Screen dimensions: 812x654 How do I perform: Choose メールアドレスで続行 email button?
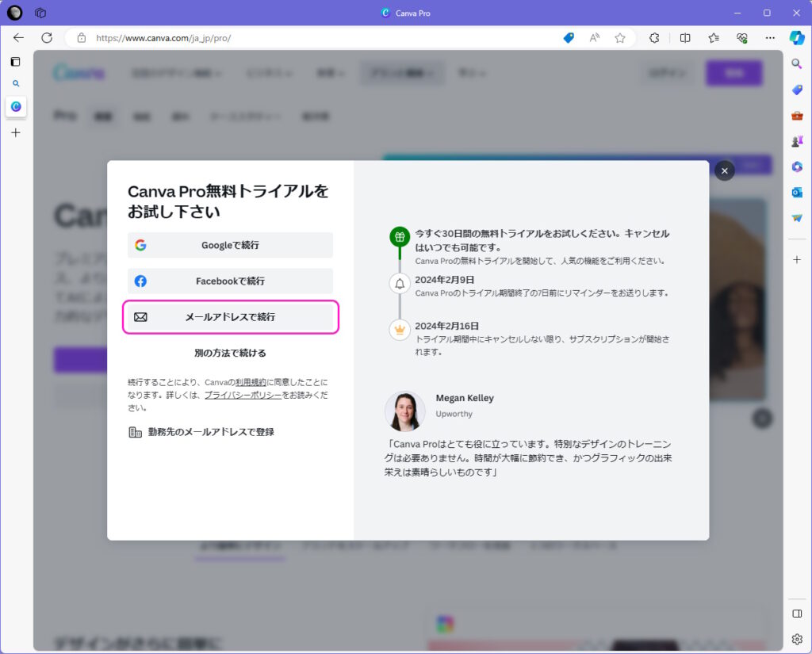231,317
